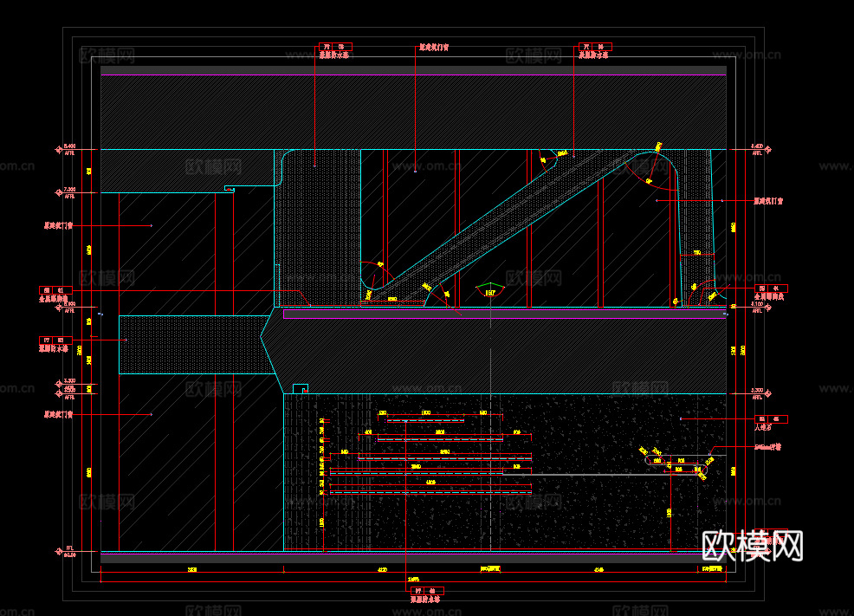This screenshot has width=854, height=616.
Task: Select the PT 05 material tag at top left
Action: (335, 47)
